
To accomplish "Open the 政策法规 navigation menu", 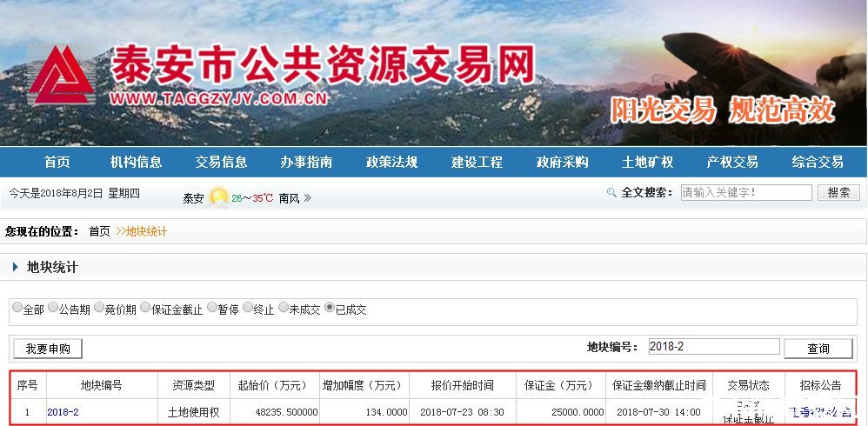I will (391, 162).
